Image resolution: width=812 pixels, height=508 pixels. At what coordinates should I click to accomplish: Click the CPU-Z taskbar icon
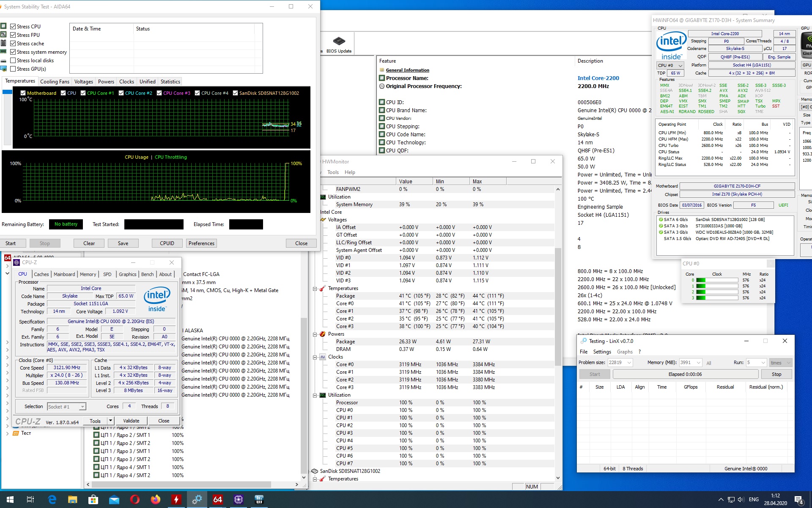pyautogui.click(x=238, y=500)
